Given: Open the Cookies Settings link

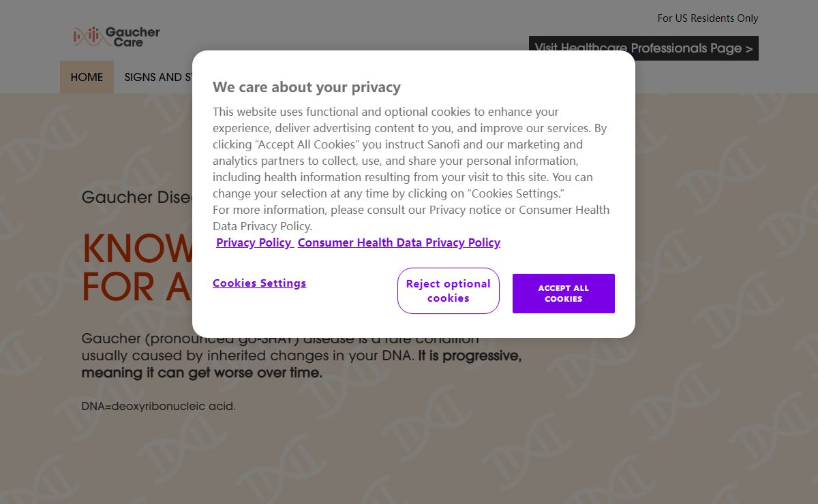Looking at the screenshot, I should 259,283.
